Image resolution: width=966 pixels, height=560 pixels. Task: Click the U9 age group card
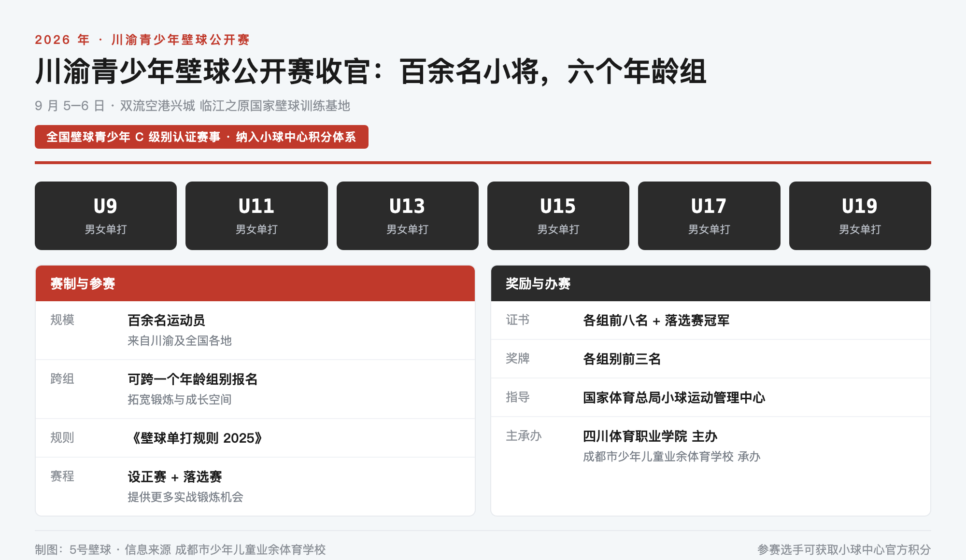tap(106, 216)
